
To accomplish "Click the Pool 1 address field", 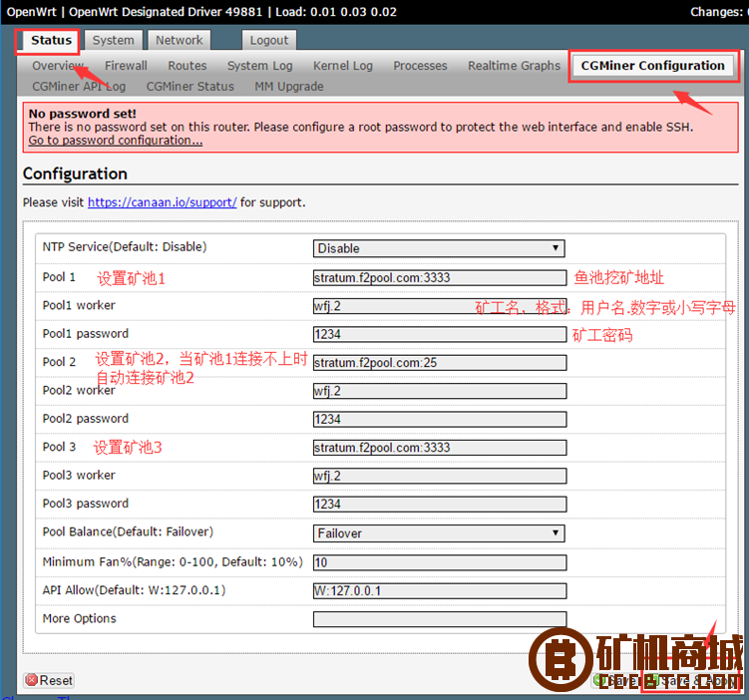I will (440, 278).
